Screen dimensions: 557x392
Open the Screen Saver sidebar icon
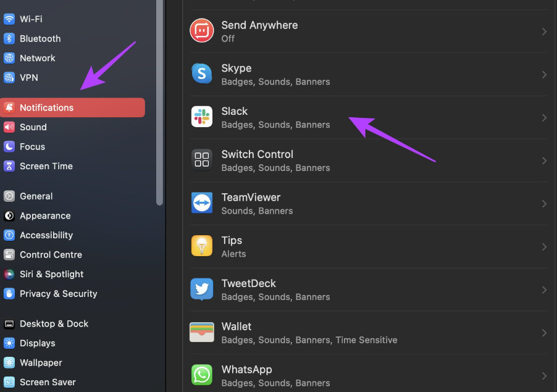pos(9,382)
